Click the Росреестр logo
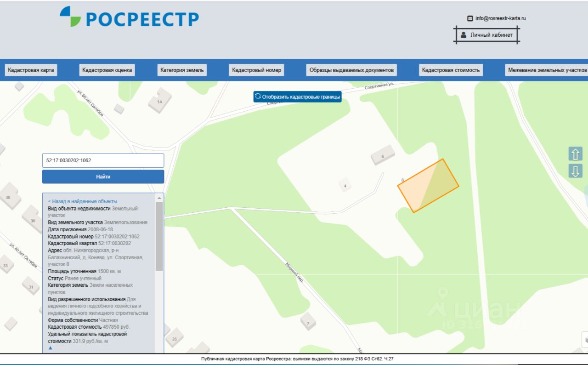588x365 pixels. pos(129,17)
